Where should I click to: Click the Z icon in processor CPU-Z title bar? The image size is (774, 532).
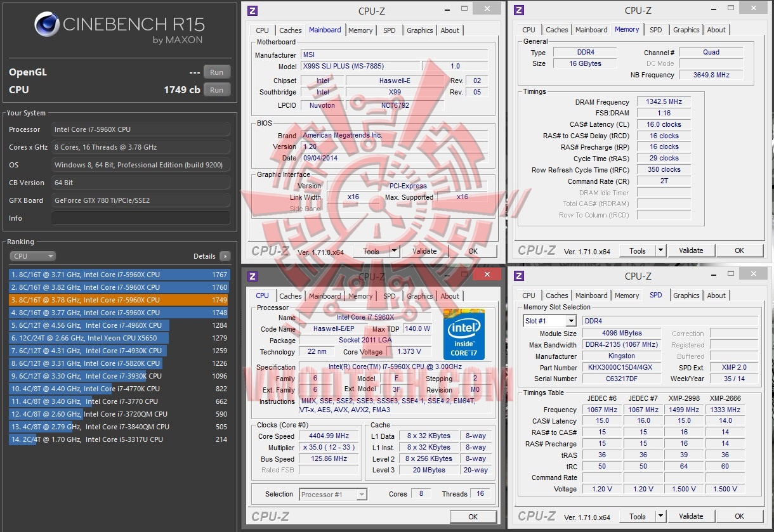coord(252,276)
